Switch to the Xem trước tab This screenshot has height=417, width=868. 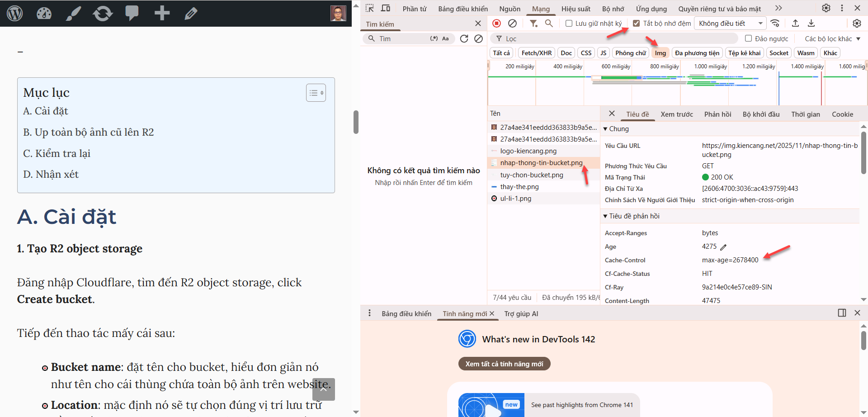pyautogui.click(x=676, y=114)
